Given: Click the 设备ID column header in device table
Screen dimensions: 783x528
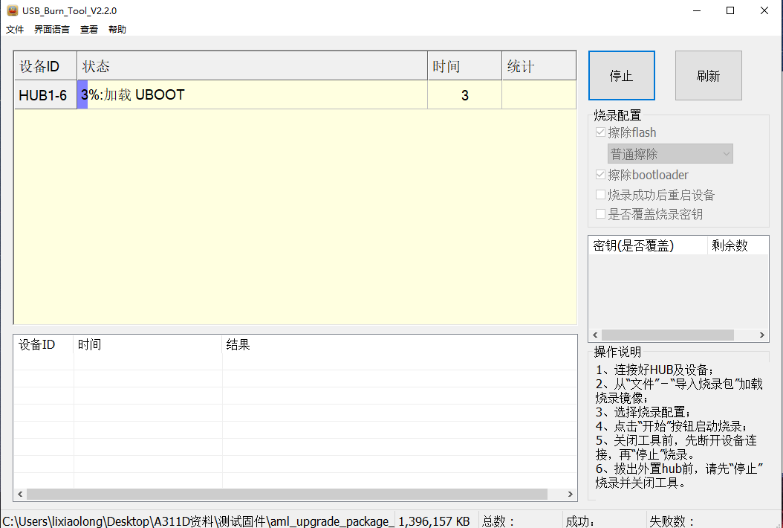Looking at the screenshot, I should (x=45, y=65).
